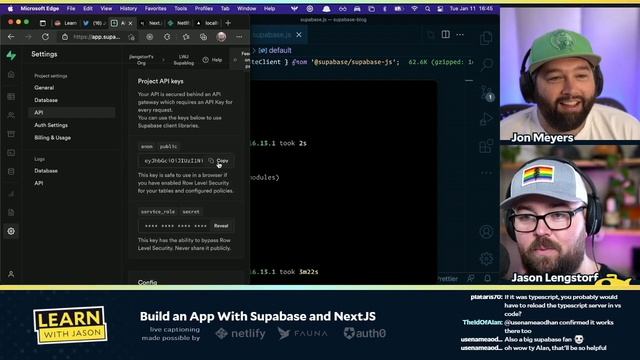This screenshot has width=640, height=360.
Task: Open the Favorites menu
Action: click(x=156, y=9)
